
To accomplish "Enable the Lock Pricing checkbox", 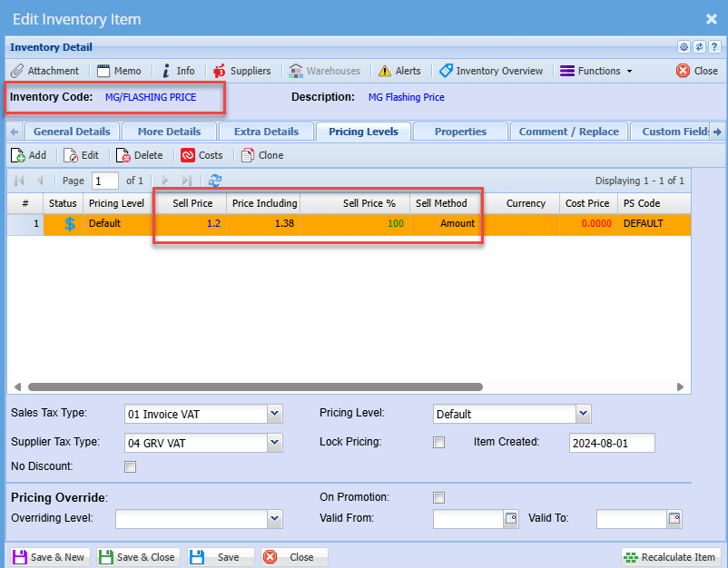I will (439, 443).
